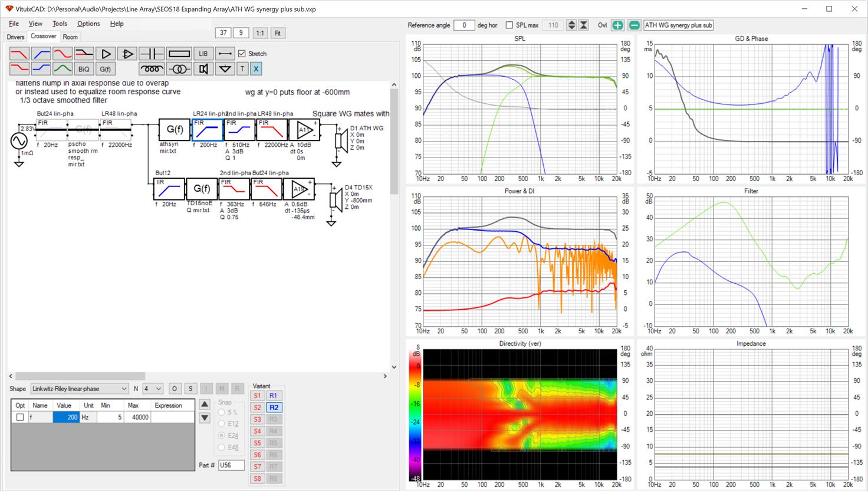Select the 5 % snap radio button
868x492 pixels.
click(x=222, y=412)
